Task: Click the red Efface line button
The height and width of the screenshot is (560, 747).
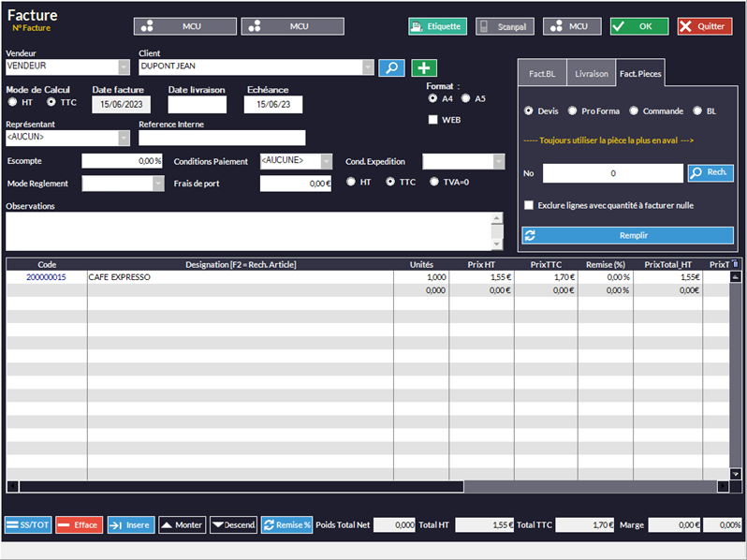Action: (x=78, y=525)
